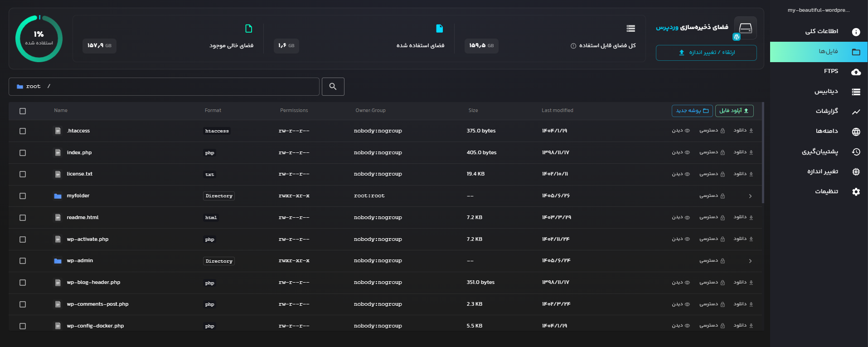Click the Last modified column header
The height and width of the screenshot is (347, 868).
point(558,111)
